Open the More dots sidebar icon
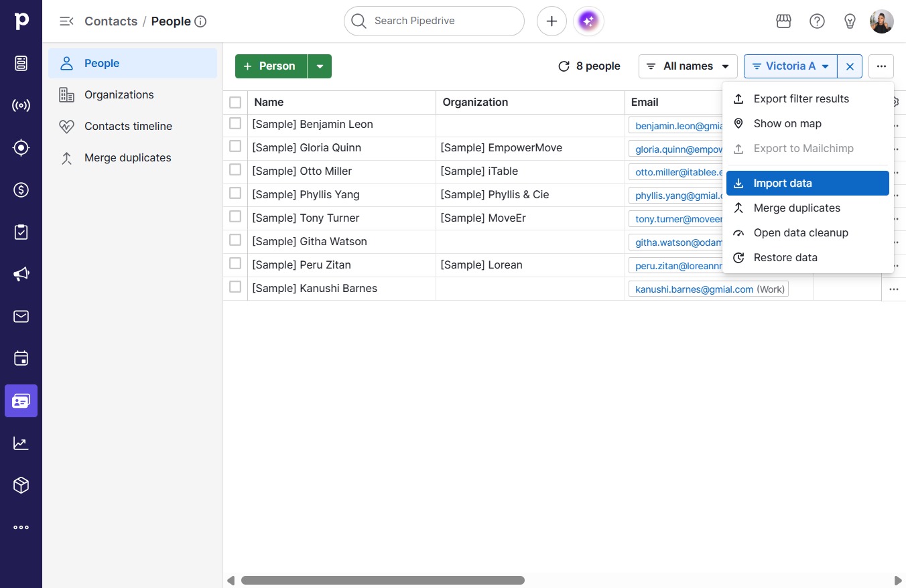This screenshot has width=906, height=588. point(21,527)
